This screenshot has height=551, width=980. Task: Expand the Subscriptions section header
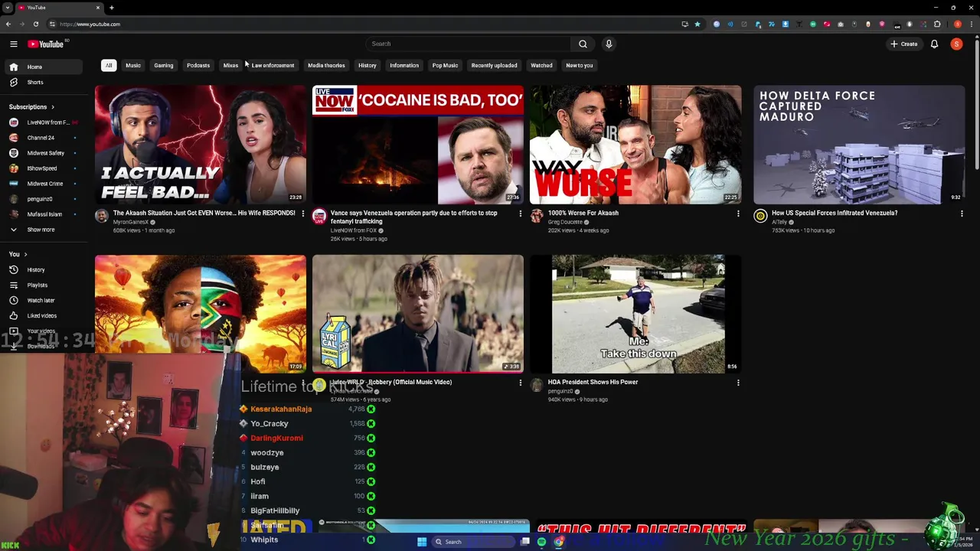coord(31,106)
